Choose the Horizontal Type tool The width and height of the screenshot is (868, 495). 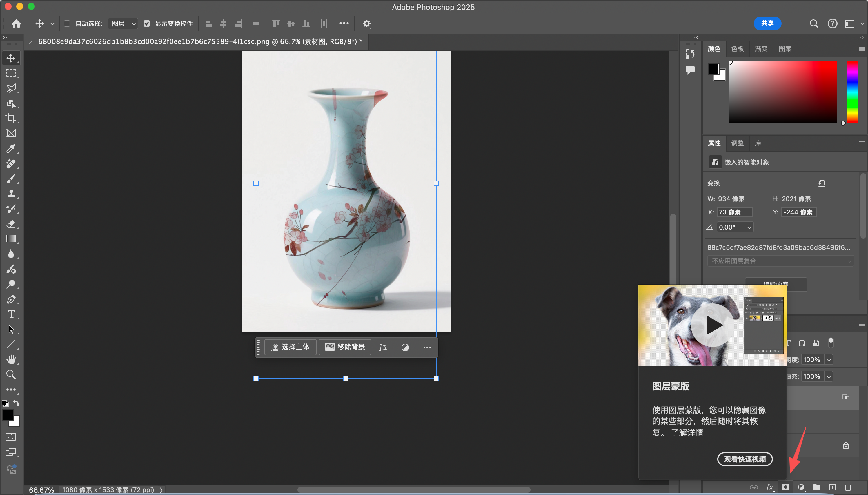11,314
